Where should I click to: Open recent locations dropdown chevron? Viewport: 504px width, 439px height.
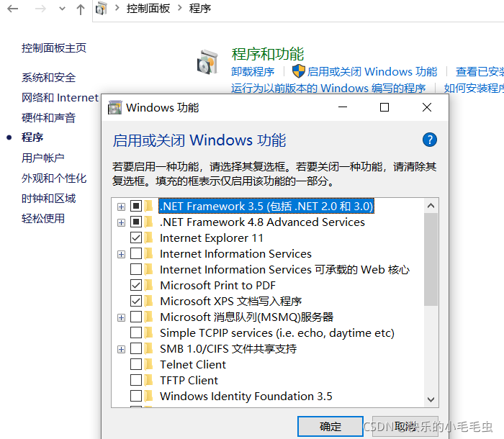62,9
